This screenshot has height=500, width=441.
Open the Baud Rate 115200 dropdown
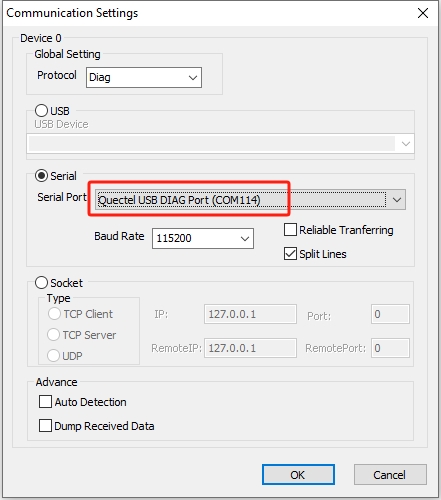coord(203,238)
